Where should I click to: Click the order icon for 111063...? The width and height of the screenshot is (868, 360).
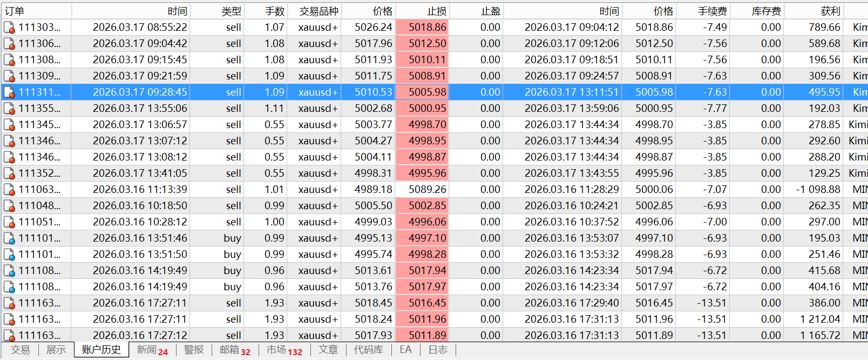point(9,190)
